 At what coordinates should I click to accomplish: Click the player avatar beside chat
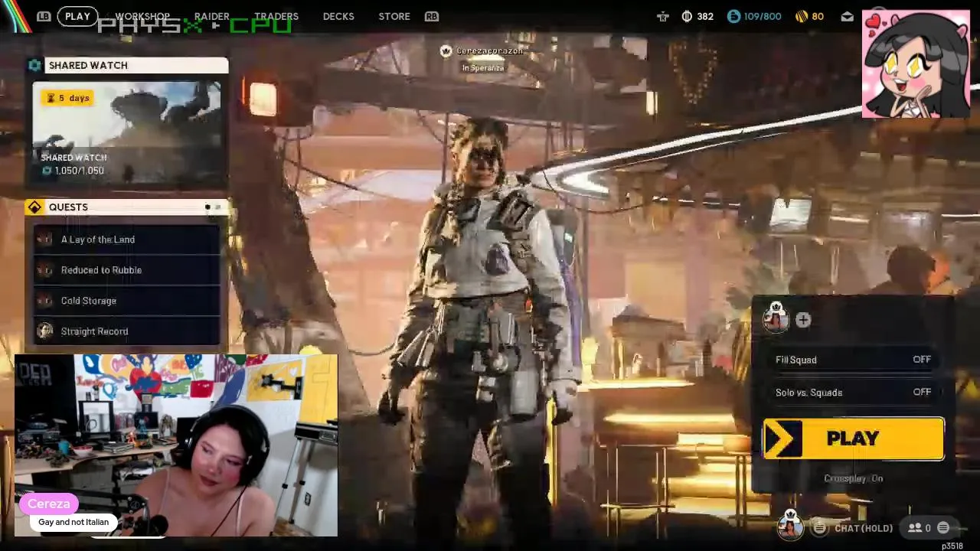point(790,526)
